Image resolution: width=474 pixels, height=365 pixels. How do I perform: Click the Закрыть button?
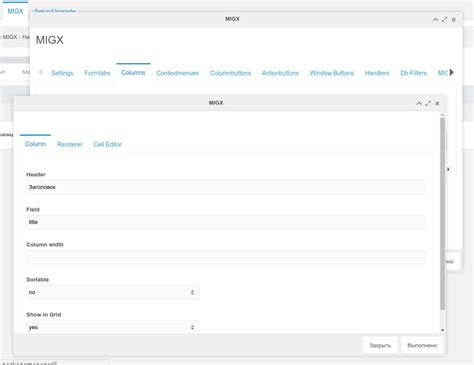point(380,345)
